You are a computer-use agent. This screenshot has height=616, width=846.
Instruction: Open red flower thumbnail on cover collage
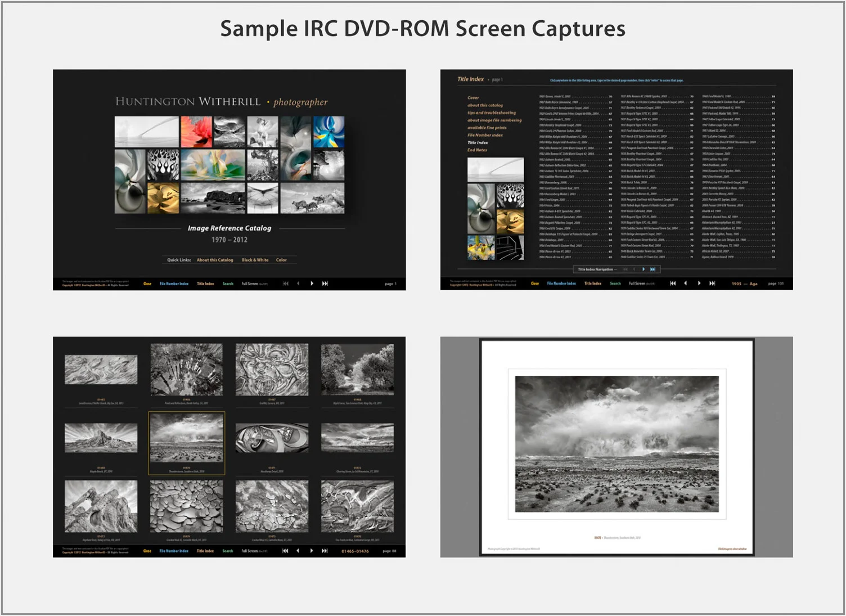click(x=196, y=132)
